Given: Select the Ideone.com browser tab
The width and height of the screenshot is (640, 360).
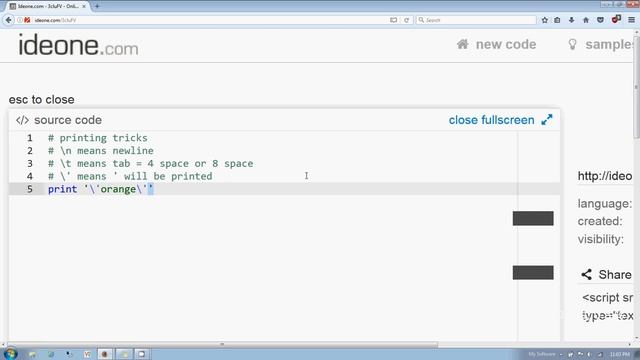Looking at the screenshot, I should 48,6.
